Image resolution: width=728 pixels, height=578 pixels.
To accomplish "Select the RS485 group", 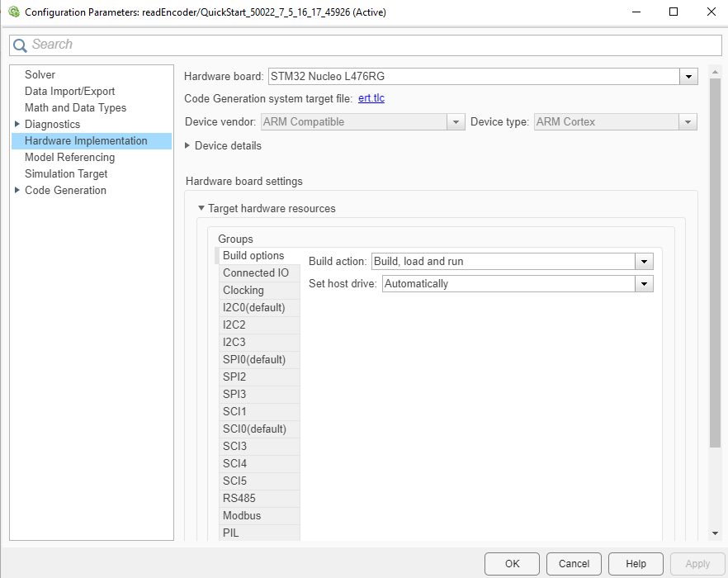I will pos(259,498).
